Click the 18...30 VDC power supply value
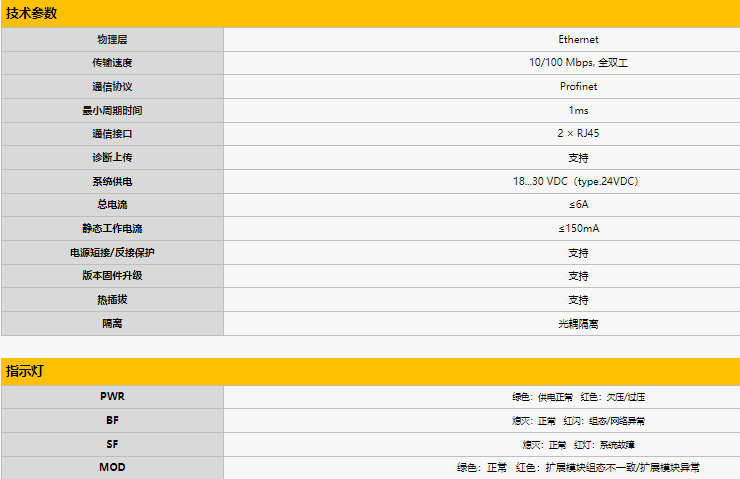This screenshot has width=740, height=479. click(578, 181)
